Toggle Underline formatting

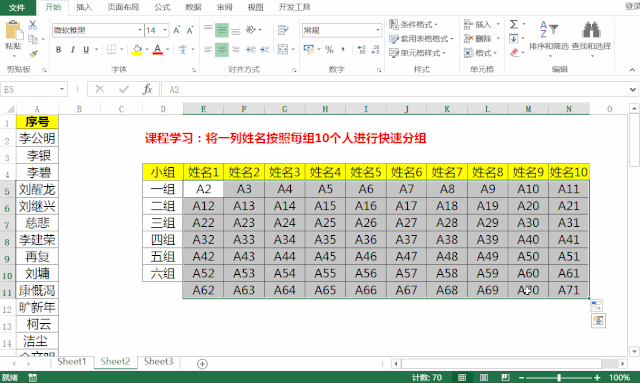86,50
